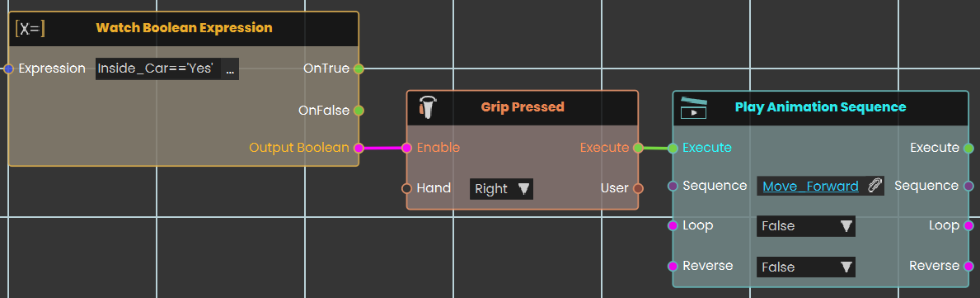Open the Reverse dropdown set to False

(x=805, y=267)
